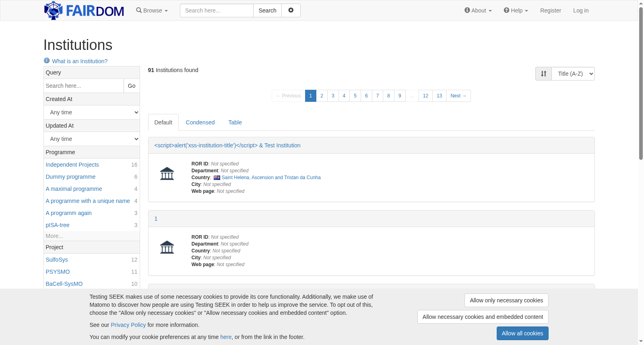Filter by pISA-tree programme

[58, 225]
